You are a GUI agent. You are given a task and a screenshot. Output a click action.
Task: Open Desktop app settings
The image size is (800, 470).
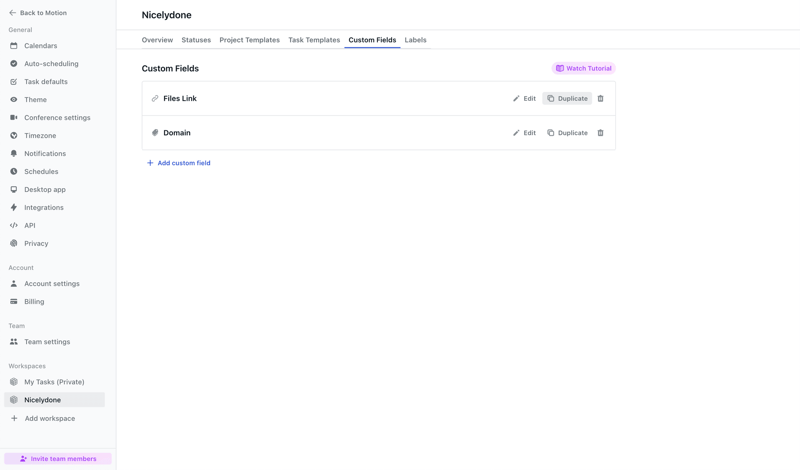click(x=45, y=189)
